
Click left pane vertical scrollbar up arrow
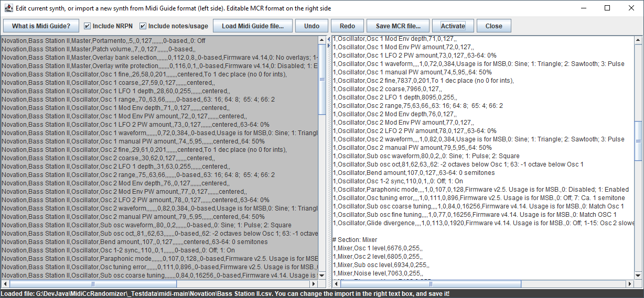pos(322,40)
